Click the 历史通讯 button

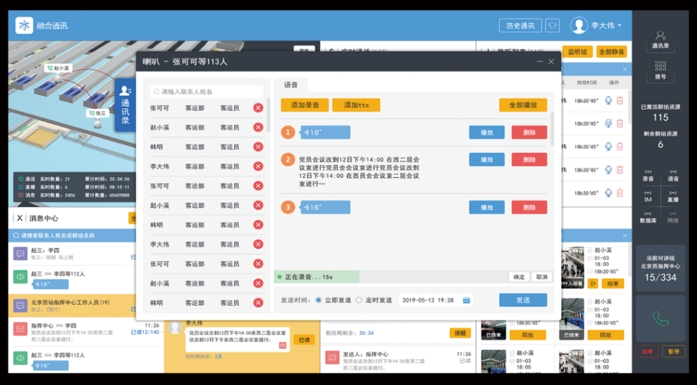(520, 25)
